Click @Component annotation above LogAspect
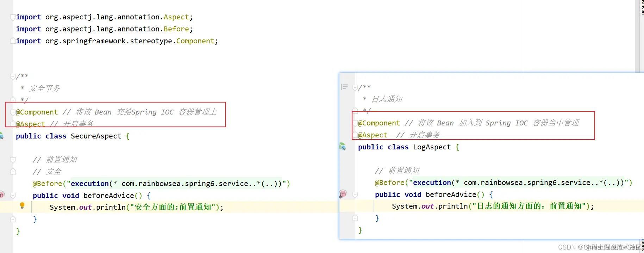 (x=379, y=123)
